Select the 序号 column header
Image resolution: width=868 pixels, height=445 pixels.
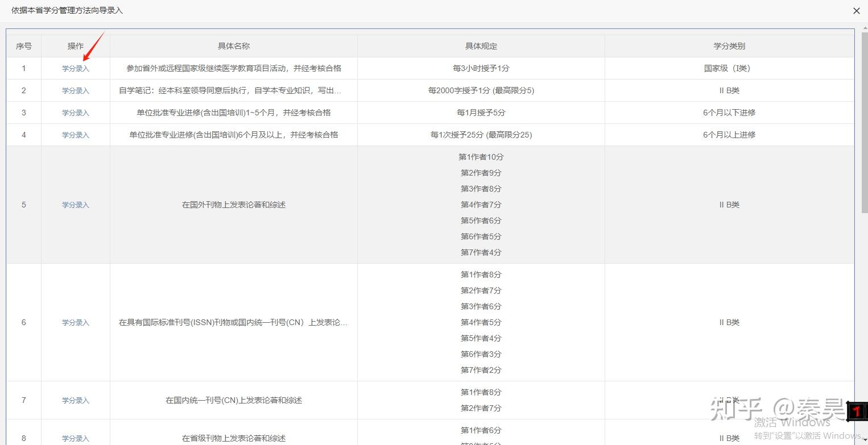point(24,46)
